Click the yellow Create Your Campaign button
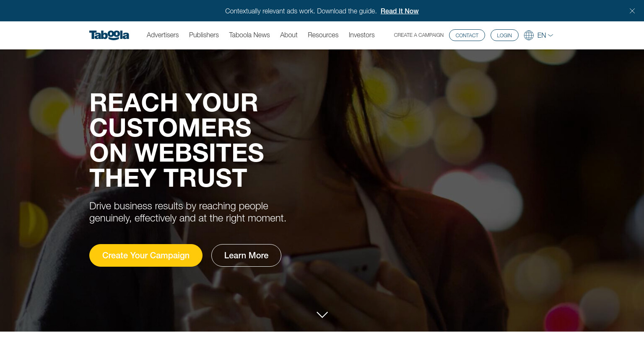This screenshot has height=345, width=644. [146, 255]
